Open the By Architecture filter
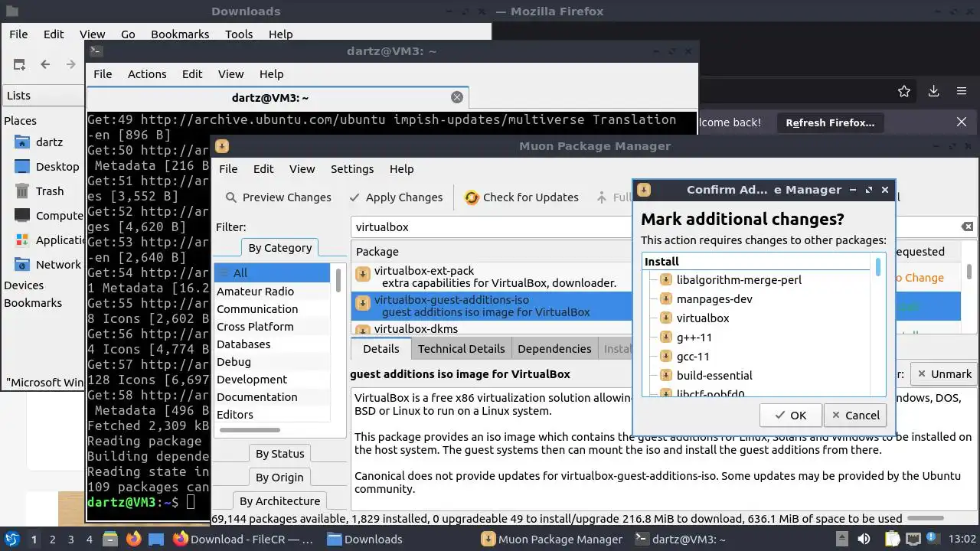This screenshot has width=980, height=551. (279, 501)
